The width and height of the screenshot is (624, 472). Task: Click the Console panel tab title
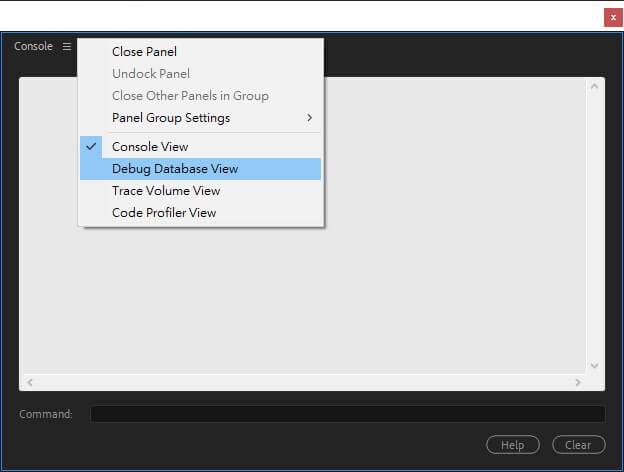point(33,47)
